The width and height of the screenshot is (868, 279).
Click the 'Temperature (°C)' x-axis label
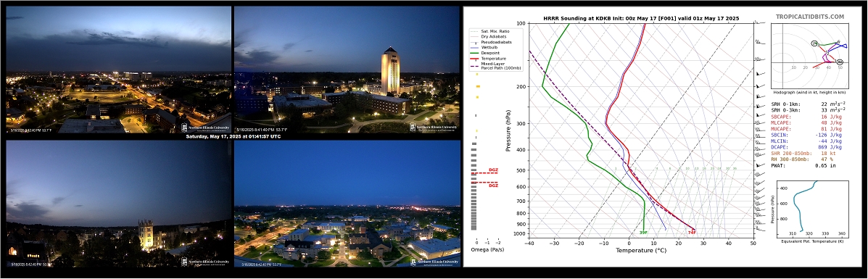pyautogui.click(x=641, y=251)
